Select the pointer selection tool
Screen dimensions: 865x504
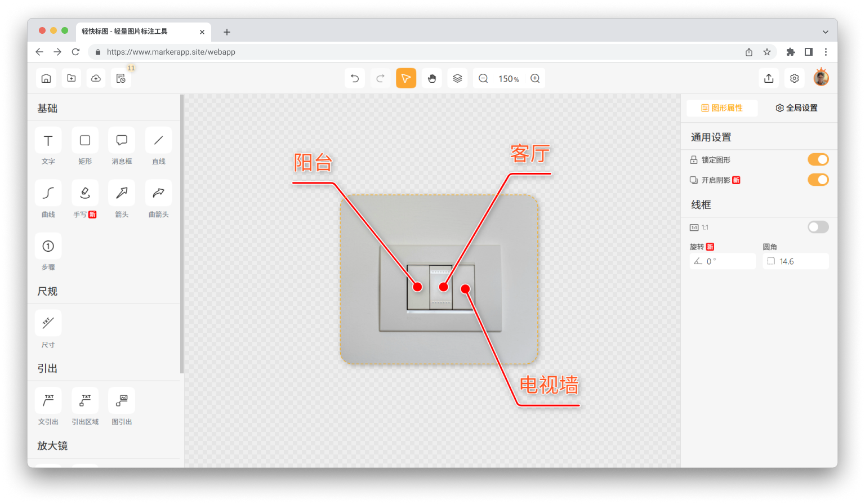[x=406, y=78]
